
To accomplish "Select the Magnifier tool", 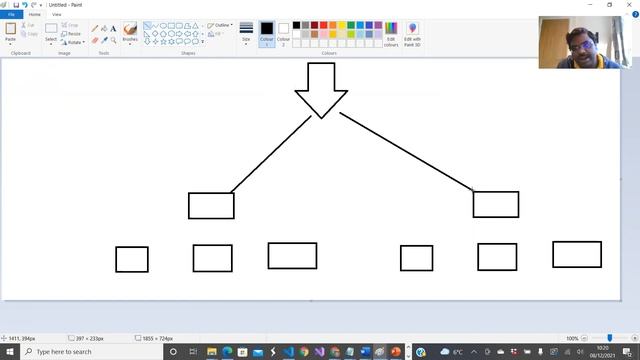I will pyautogui.click(x=113, y=40).
